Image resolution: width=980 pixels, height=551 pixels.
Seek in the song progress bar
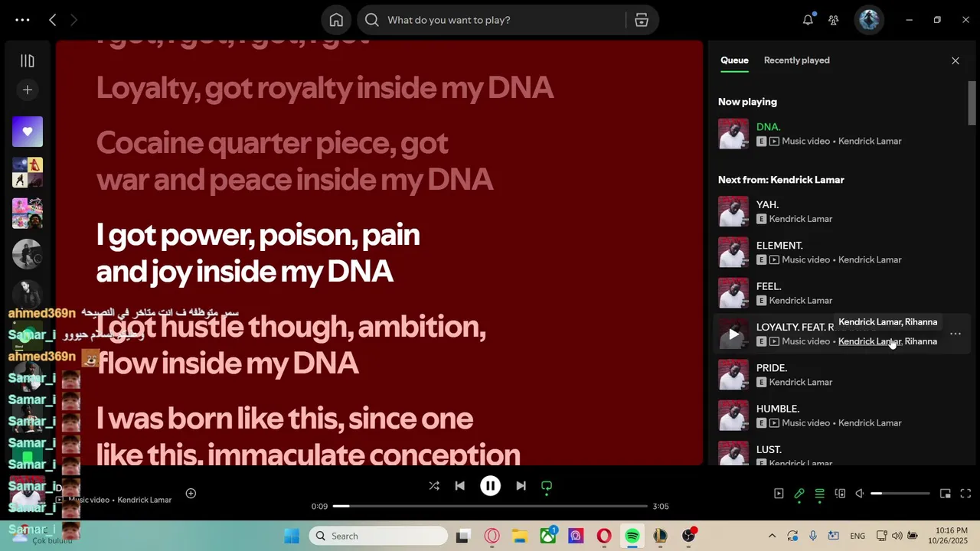[x=490, y=506]
